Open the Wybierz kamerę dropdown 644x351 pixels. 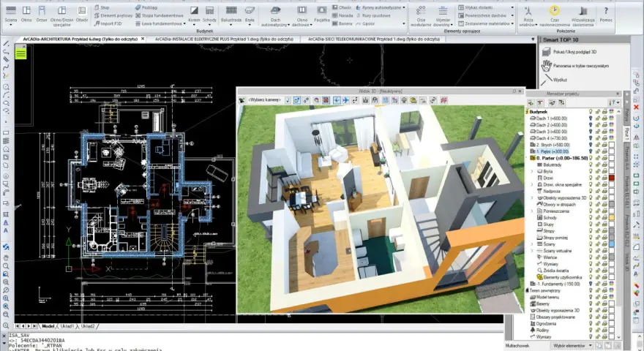266,100
